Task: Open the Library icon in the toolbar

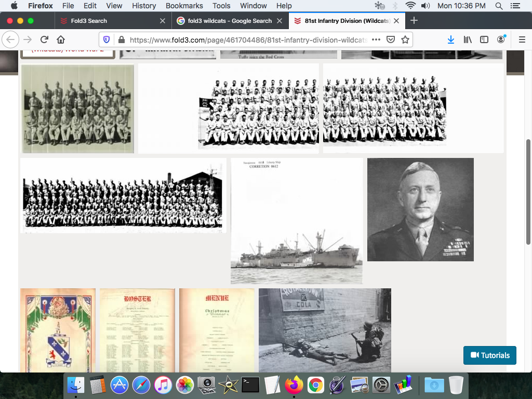Action: point(468,39)
